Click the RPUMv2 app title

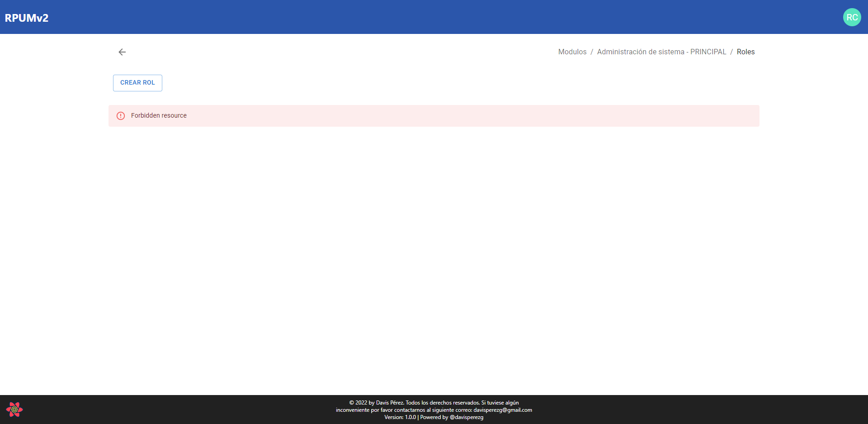pos(27,18)
